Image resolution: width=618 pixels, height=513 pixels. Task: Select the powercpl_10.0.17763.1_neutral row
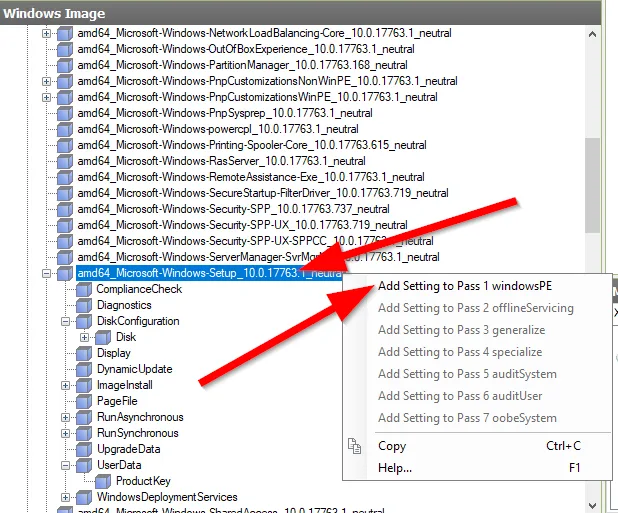click(218, 129)
